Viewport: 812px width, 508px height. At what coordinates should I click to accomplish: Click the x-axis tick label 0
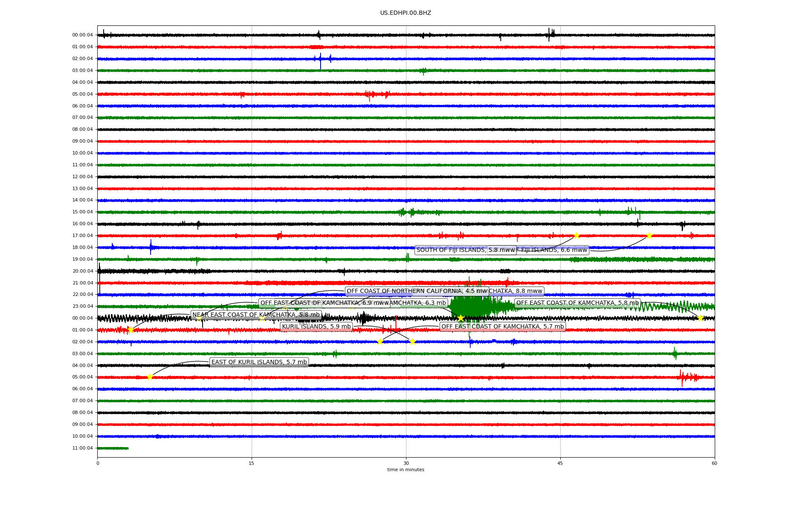(x=98, y=464)
